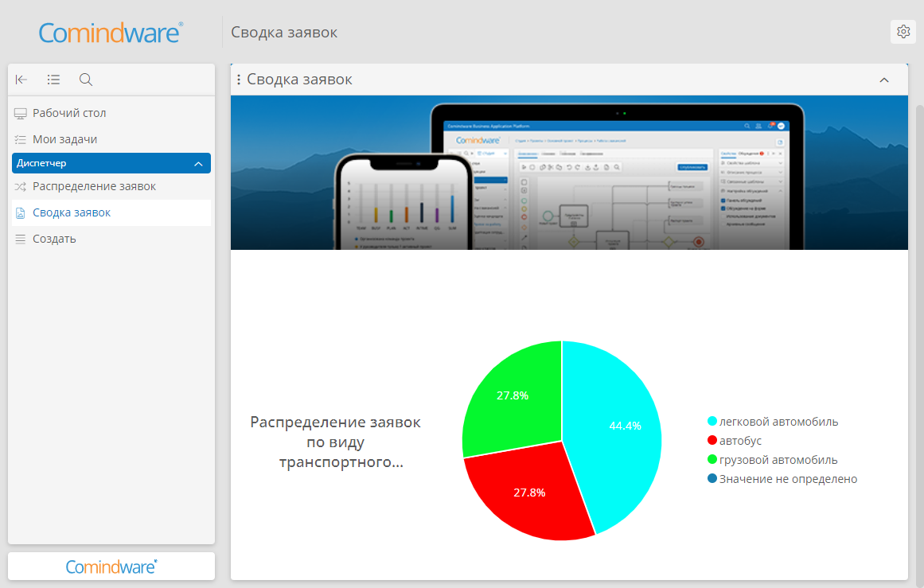Open the settings gear icon
The image size is (924, 588).
click(x=903, y=32)
